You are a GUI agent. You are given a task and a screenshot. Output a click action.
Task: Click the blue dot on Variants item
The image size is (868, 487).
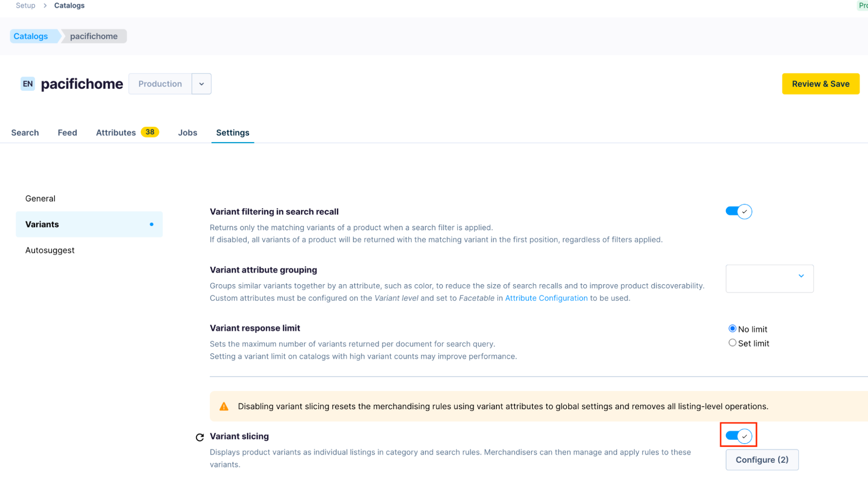(152, 224)
